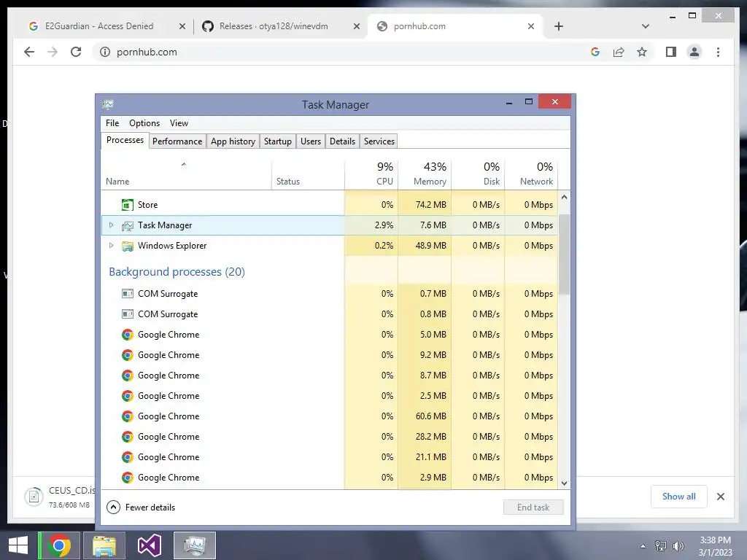
Task: Dismiss the Chrome downloads bar
Action: point(720,497)
